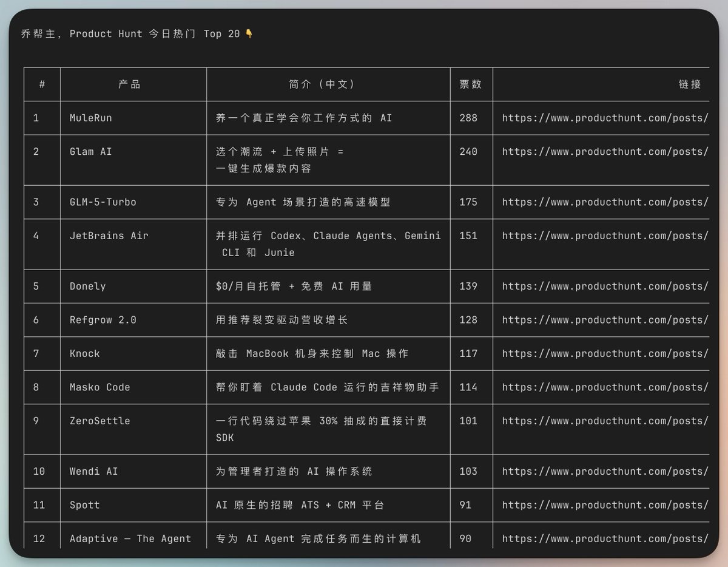Click description '选个潮流 + 上传照片 = 一键生成爆款内容'
The height and width of the screenshot is (567, 728).
pyautogui.click(x=280, y=160)
